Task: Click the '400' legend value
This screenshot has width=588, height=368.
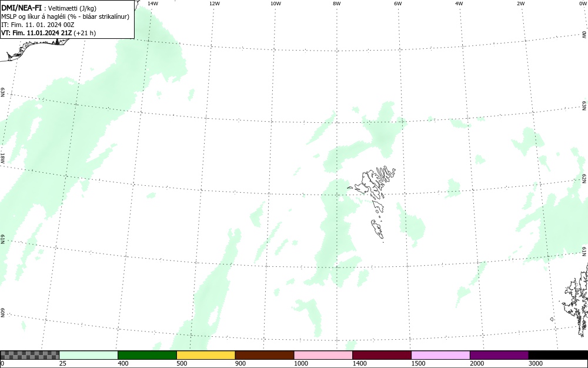Action: coord(123,363)
